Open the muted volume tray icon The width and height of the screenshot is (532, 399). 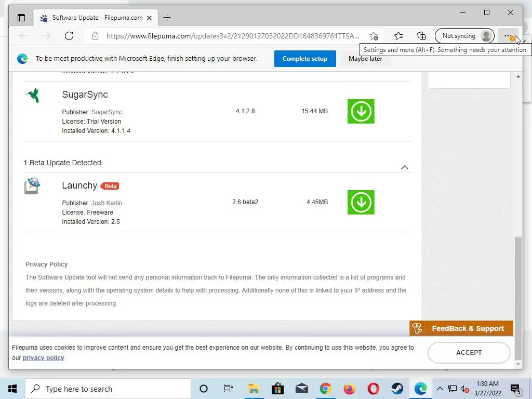[x=464, y=389]
